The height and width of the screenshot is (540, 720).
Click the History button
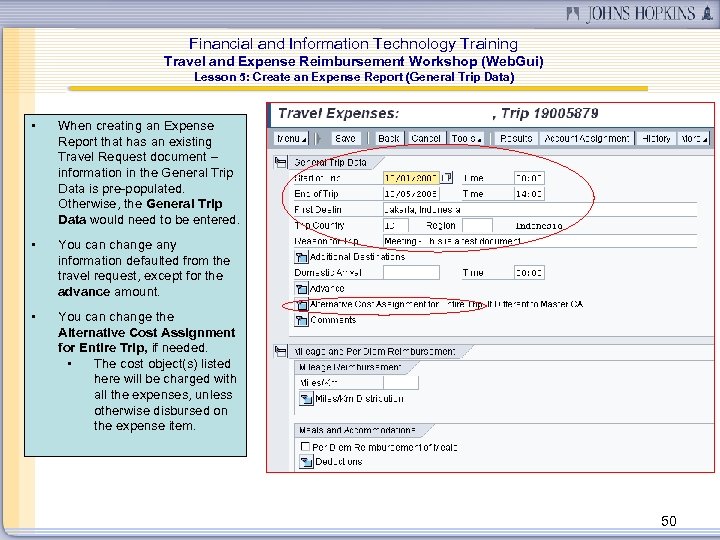tap(656, 138)
